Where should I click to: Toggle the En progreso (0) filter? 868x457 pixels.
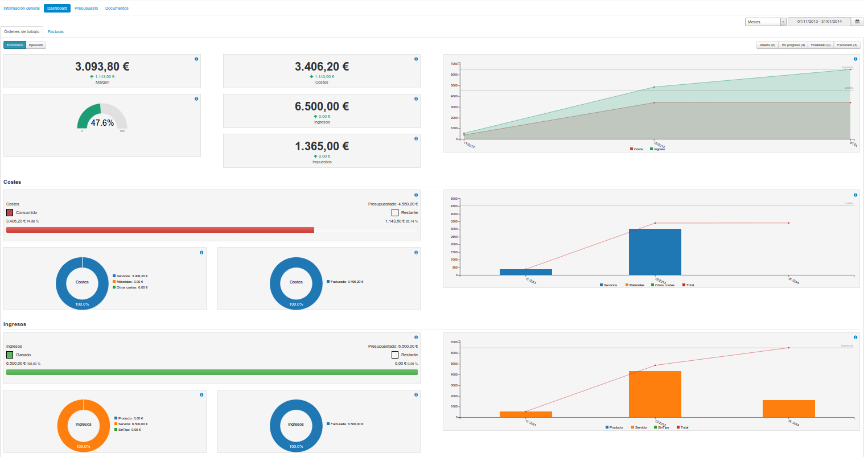pos(793,45)
